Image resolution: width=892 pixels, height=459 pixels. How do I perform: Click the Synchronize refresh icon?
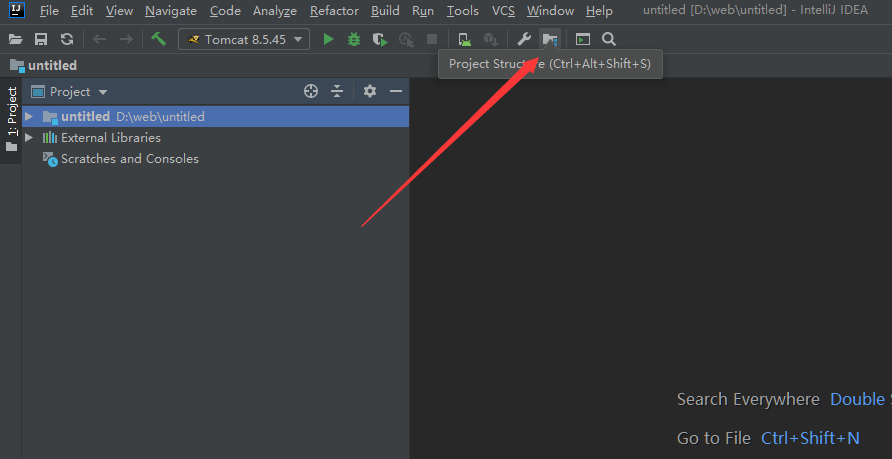point(67,39)
